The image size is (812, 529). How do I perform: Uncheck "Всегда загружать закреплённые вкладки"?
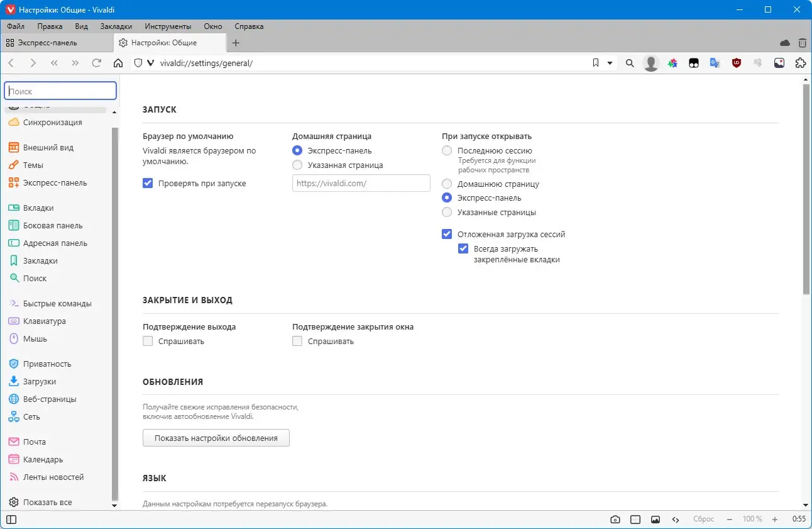[463, 249]
